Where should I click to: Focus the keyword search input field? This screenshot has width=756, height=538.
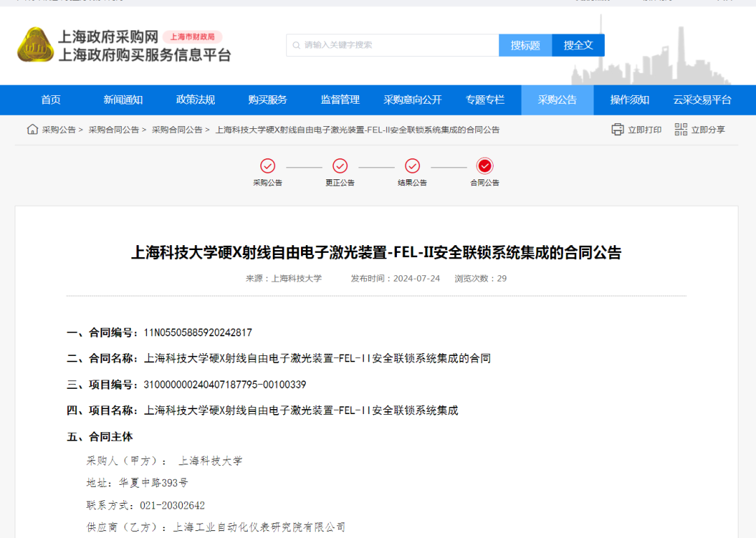(x=393, y=46)
